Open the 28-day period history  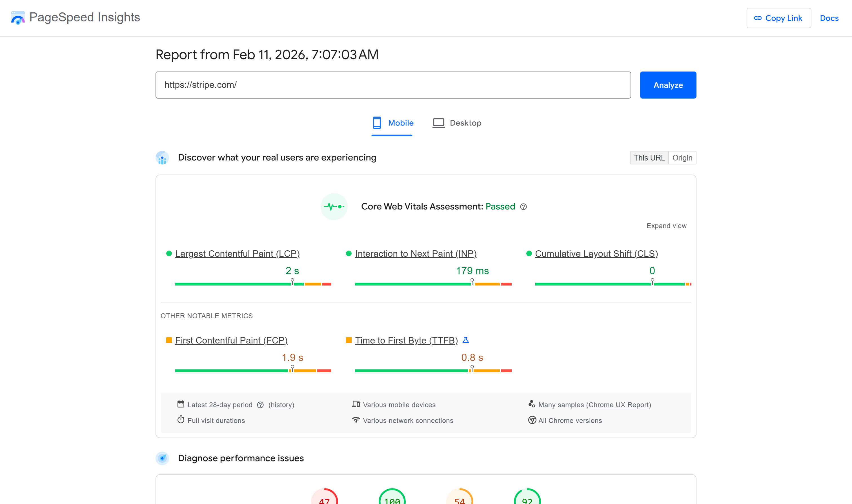[281, 405]
